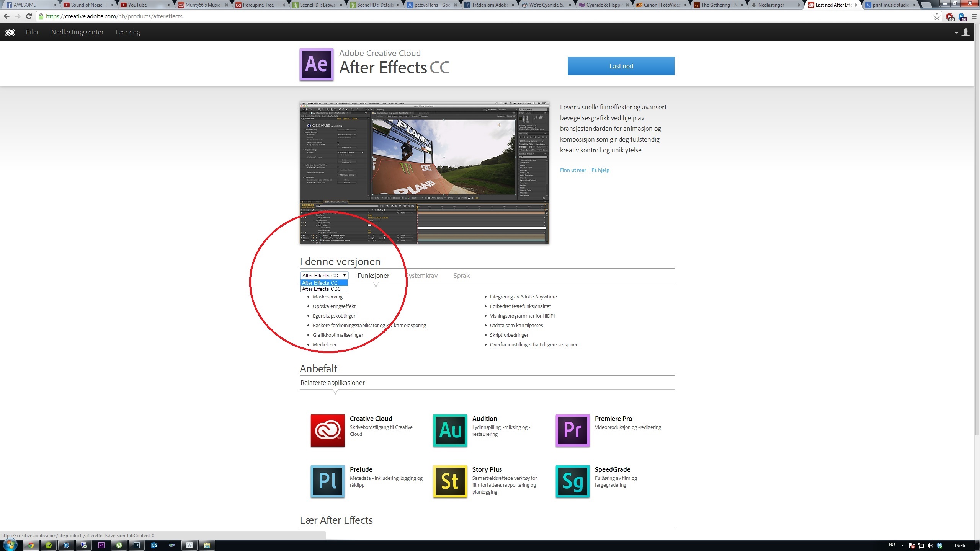Select the Relaterte applikasjoner tab

point(333,383)
